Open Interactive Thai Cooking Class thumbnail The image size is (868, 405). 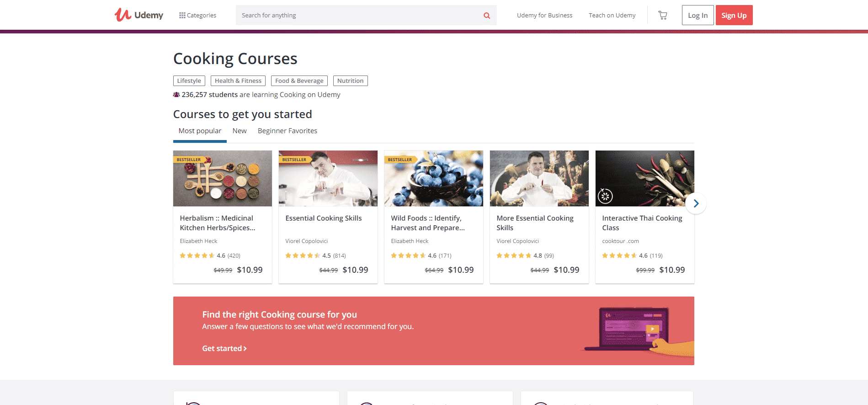pyautogui.click(x=645, y=178)
